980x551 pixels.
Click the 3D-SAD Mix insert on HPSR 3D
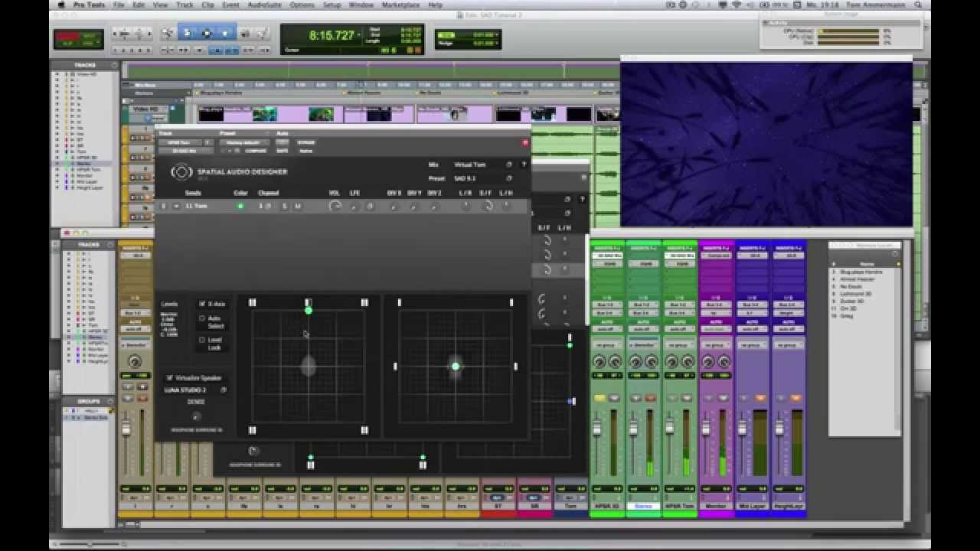point(607,256)
